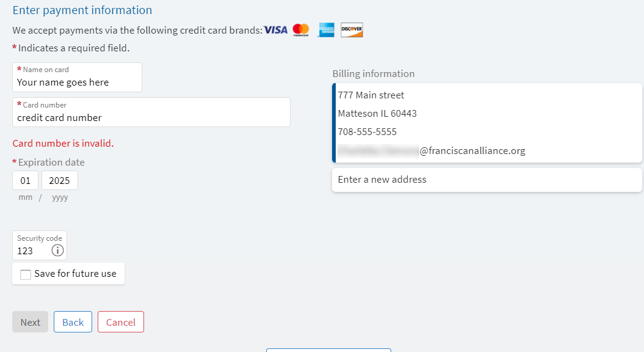The height and width of the screenshot is (352, 644).
Task: Go back with the Back button
Action: pos(73,322)
